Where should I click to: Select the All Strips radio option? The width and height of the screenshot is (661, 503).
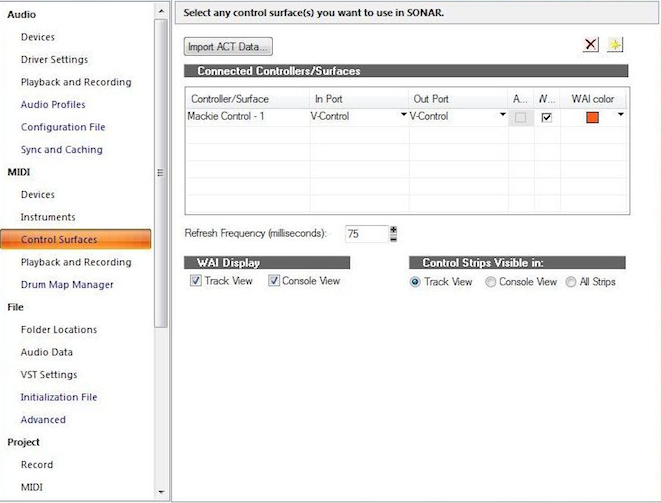(x=571, y=283)
